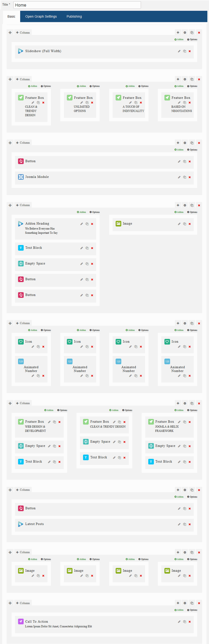Screen dimensions: 209x644
Task: Delete Image addon beside the Addon Heading column
Action: [190, 224]
